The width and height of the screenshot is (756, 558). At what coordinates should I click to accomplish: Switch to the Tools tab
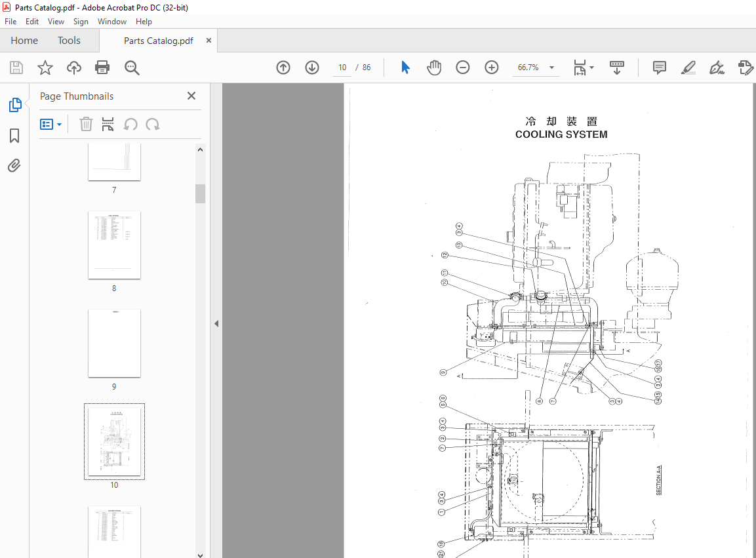[x=69, y=41]
